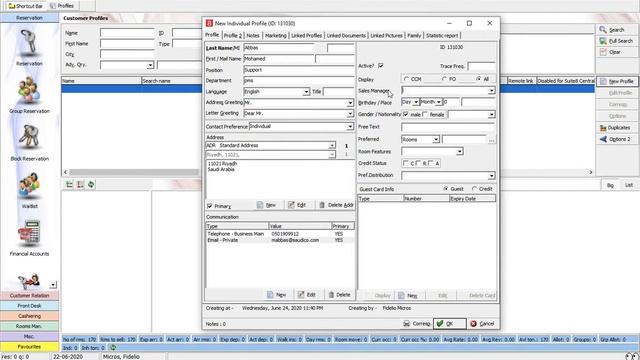
Task: Open Duplicates in right panel
Action: [x=617, y=128]
